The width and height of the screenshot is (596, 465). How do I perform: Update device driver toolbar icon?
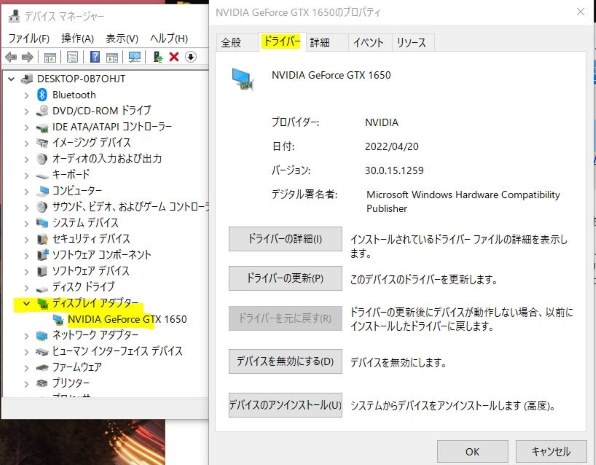[x=158, y=57]
